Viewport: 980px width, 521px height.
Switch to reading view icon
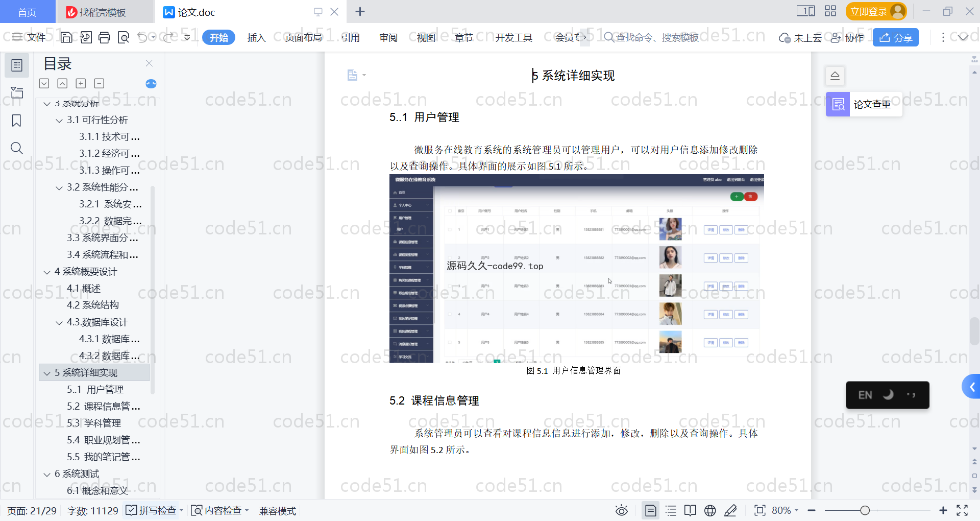690,510
